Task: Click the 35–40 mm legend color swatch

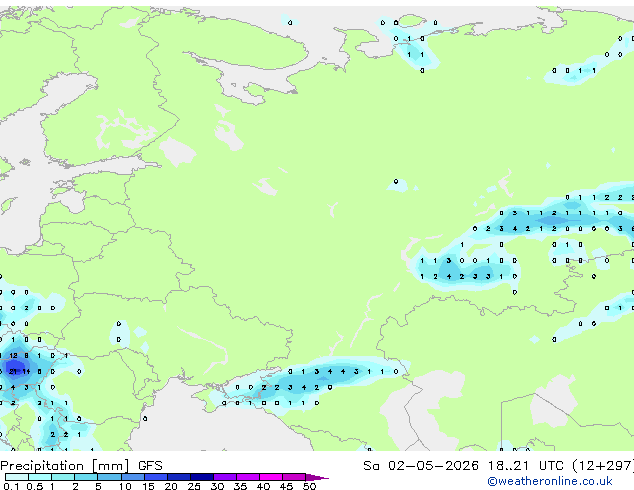Action: 248,477
